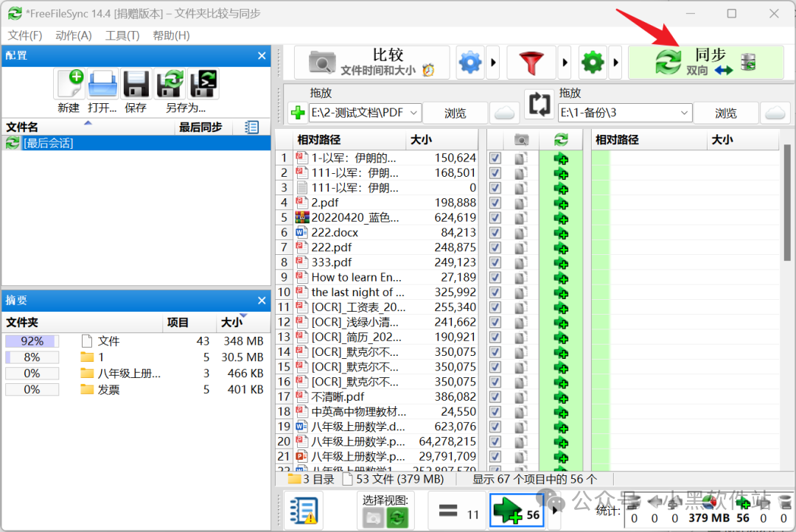Start comparison with the 比较 button

coord(372,63)
